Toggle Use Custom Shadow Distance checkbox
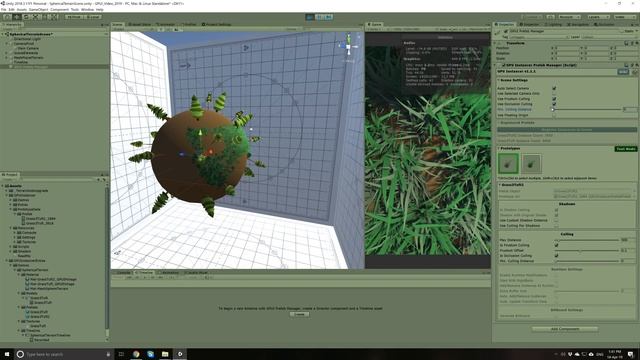Image resolution: width=640 pixels, height=360 pixels. tap(556, 220)
